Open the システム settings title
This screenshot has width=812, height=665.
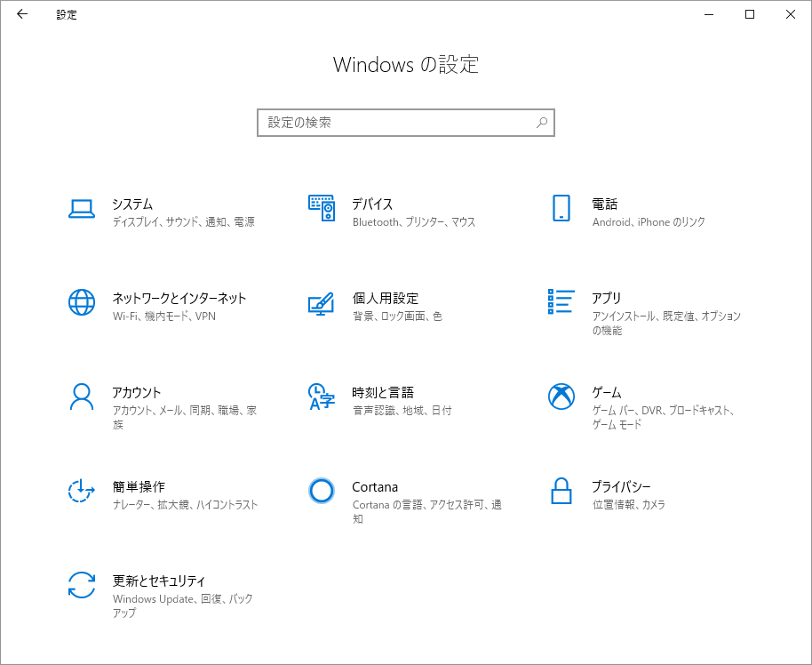(x=132, y=204)
